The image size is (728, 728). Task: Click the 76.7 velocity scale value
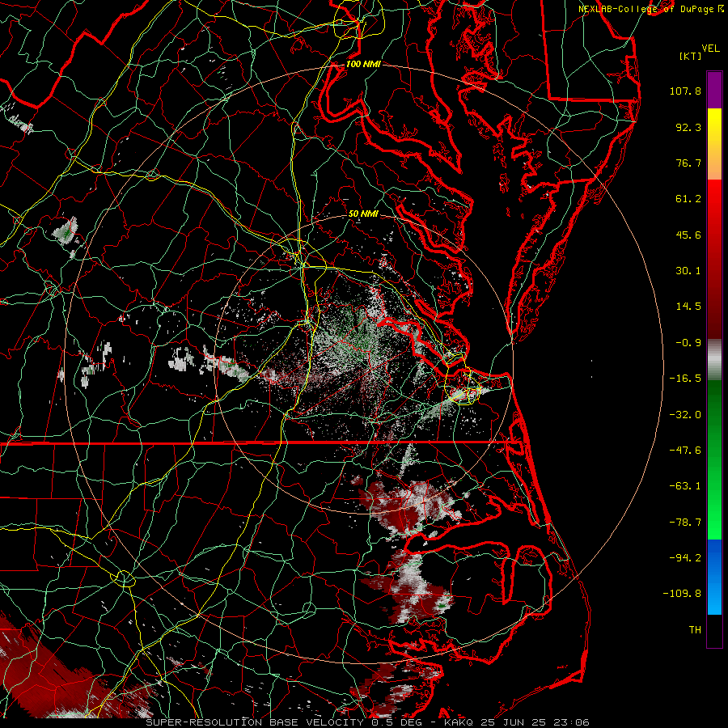(x=688, y=163)
